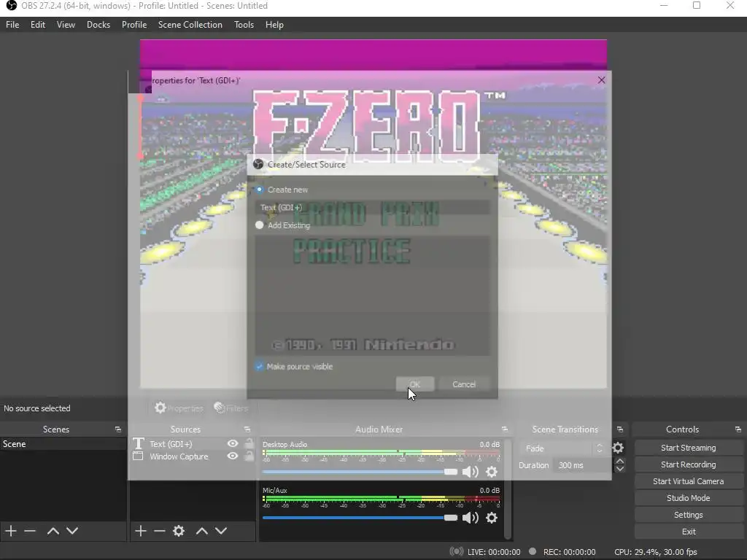Open transition properties gear icon

pos(618,448)
